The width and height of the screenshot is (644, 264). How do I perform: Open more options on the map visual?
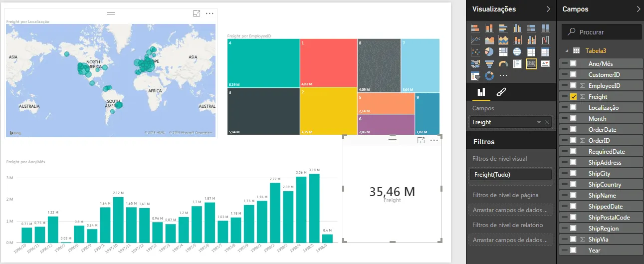[210, 13]
